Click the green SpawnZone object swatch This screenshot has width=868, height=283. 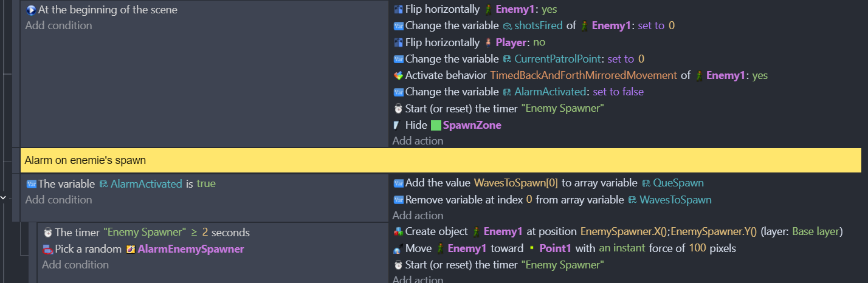(x=436, y=126)
